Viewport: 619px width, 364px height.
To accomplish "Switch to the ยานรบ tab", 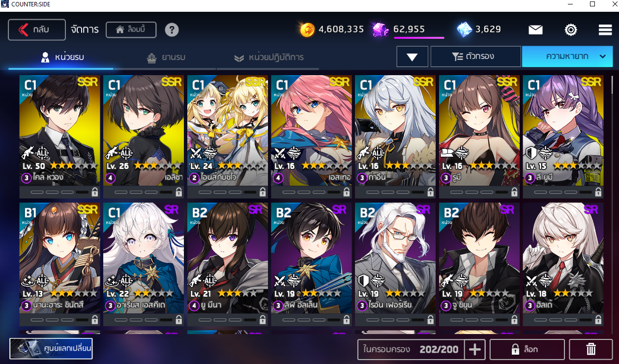I will tap(166, 57).
